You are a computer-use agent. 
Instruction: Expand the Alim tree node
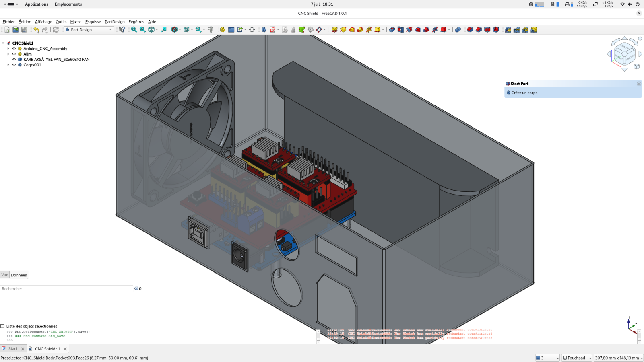(8, 54)
